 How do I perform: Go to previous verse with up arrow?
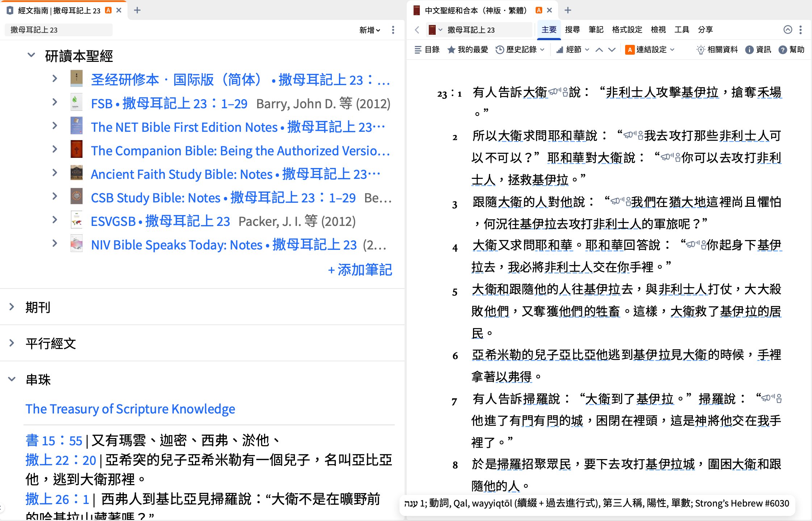pos(599,50)
